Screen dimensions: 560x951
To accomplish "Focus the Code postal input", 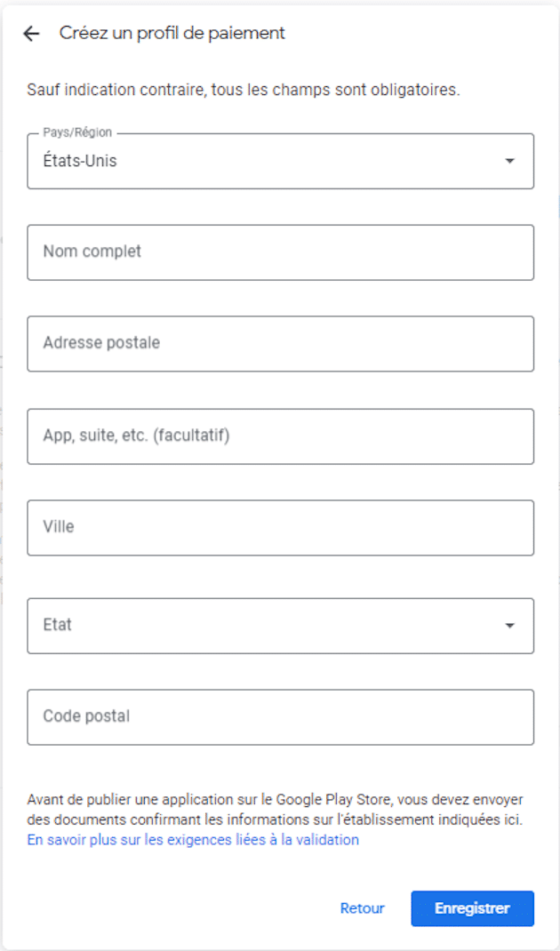I will tap(280, 717).
